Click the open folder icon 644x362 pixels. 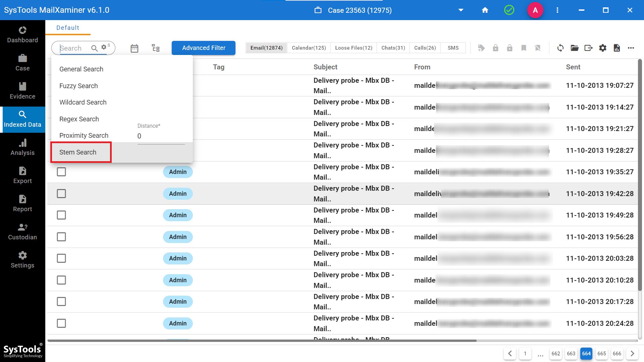point(575,48)
